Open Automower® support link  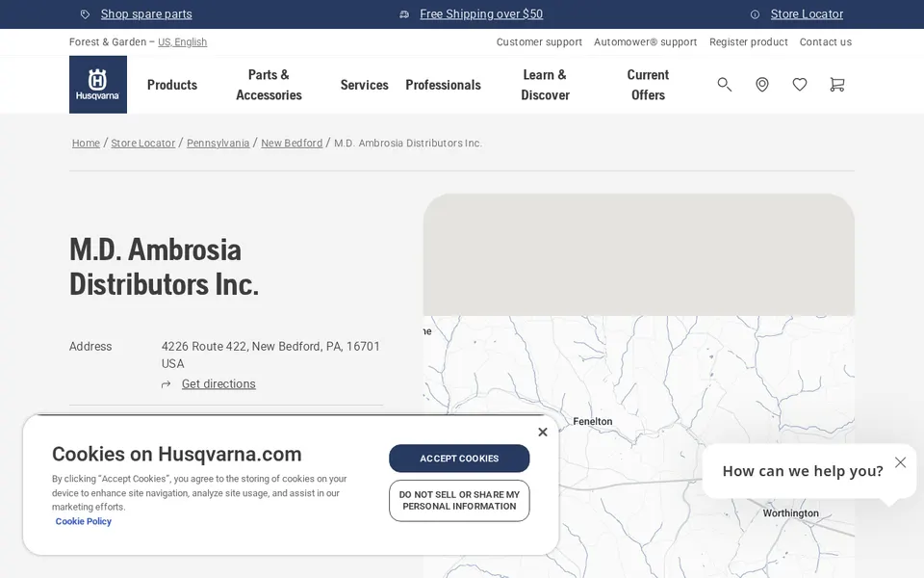click(x=645, y=41)
